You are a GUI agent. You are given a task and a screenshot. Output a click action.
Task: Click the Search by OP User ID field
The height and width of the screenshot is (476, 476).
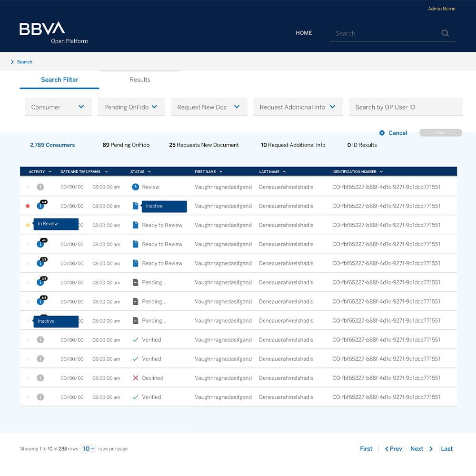(406, 107)
